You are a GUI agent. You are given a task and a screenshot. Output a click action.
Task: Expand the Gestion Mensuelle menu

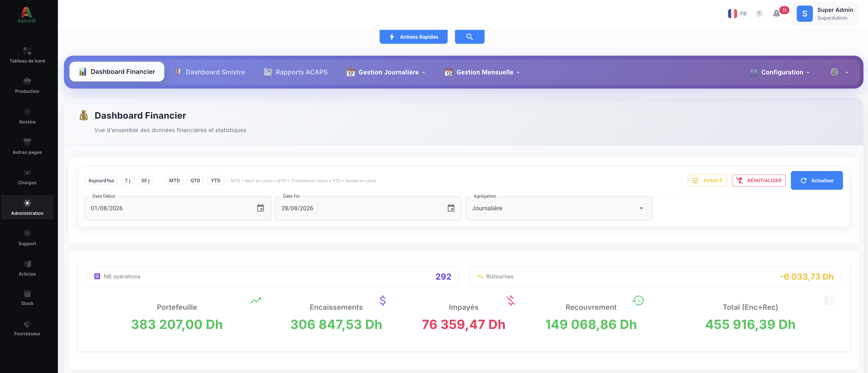click(x=482, y=72)
